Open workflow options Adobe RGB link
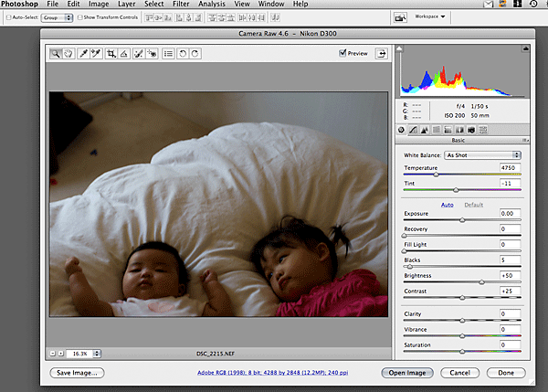548x392 pixels. tap(272, 373)
